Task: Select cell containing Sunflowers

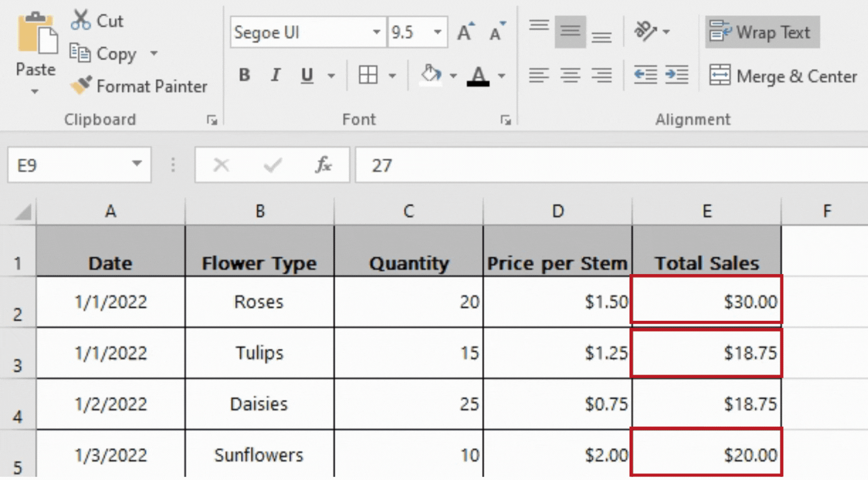Action: pyautogui.click(x=260, y=454)
